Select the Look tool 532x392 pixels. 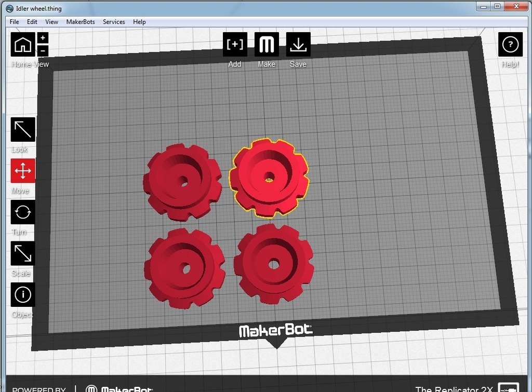click(x=22, y=129)
